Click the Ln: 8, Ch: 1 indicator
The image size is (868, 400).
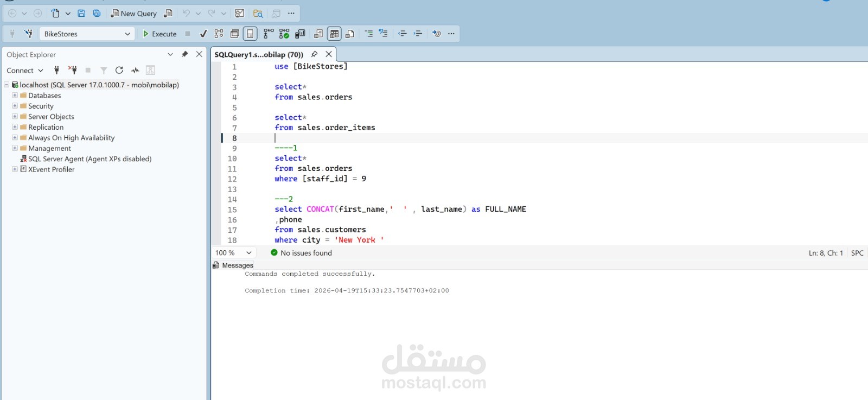[826, 253]
